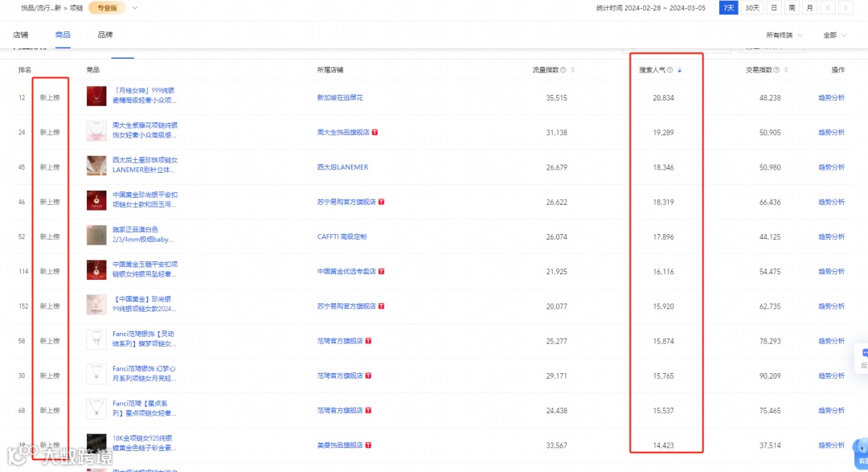The image size is (868, 472).
Task: Sort by the 流量指数 column arrows
Action: [573, 70]
